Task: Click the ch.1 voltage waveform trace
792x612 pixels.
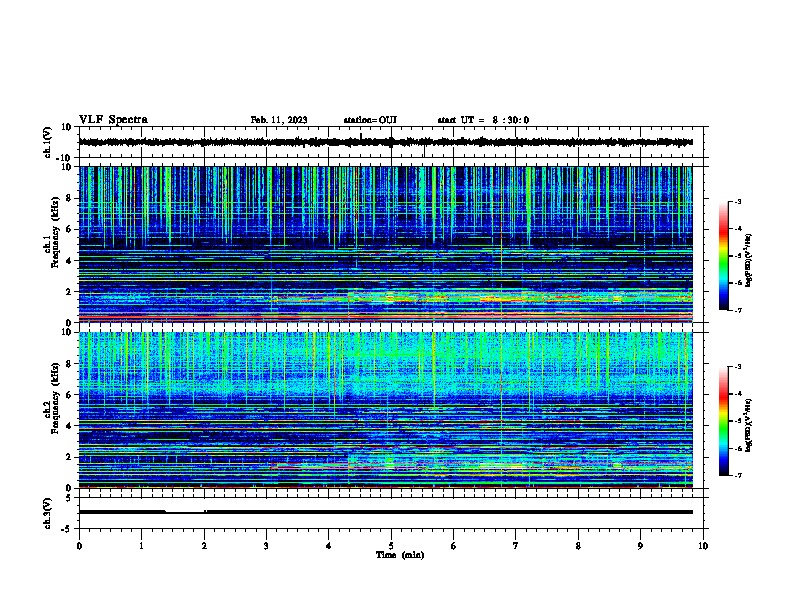Action: click(385, 142)
